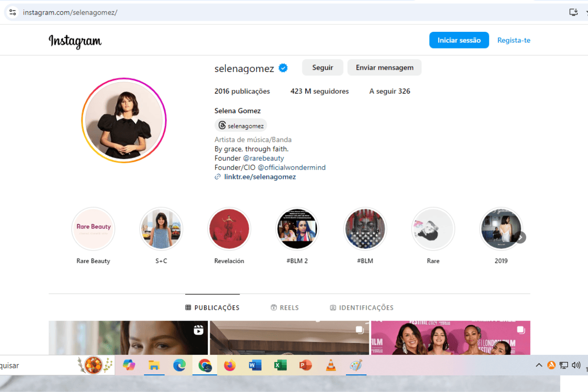Image resolution: width=588 pixels, height=392 pixels.
Task: Click the Selena Gomez display name
Action: click(x=238, y=111)
